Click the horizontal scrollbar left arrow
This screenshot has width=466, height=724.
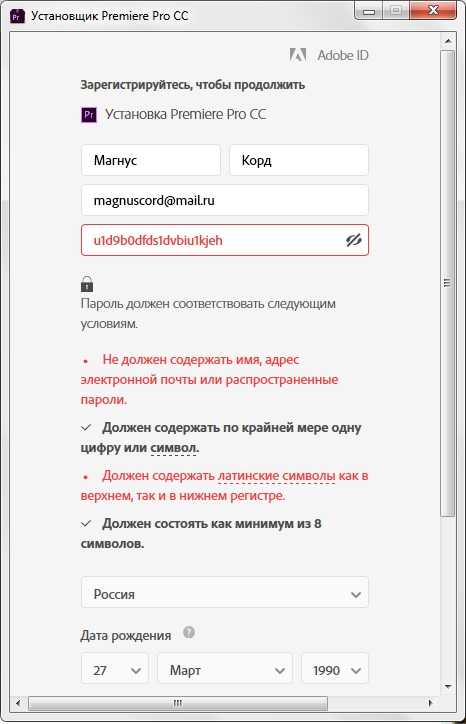coord(18,703)
